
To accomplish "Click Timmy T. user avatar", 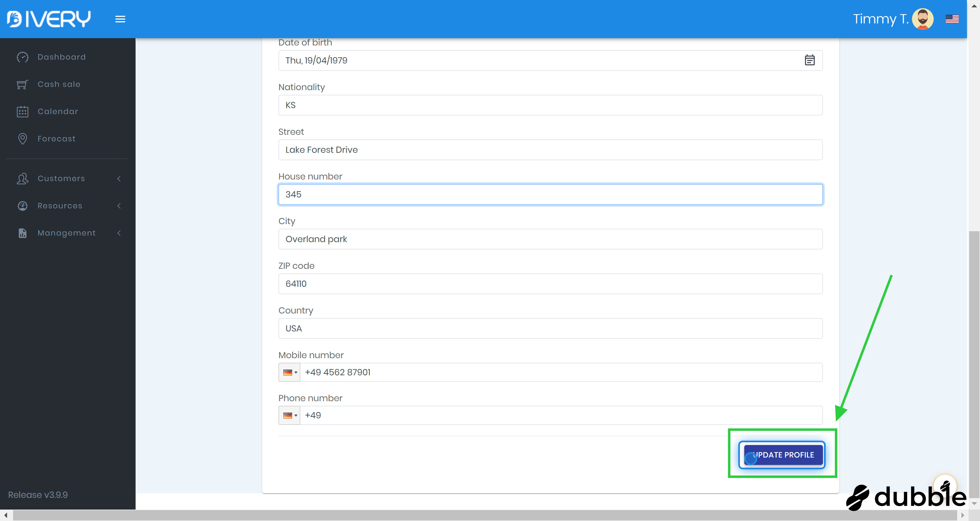I will click(x=923, y=19).
